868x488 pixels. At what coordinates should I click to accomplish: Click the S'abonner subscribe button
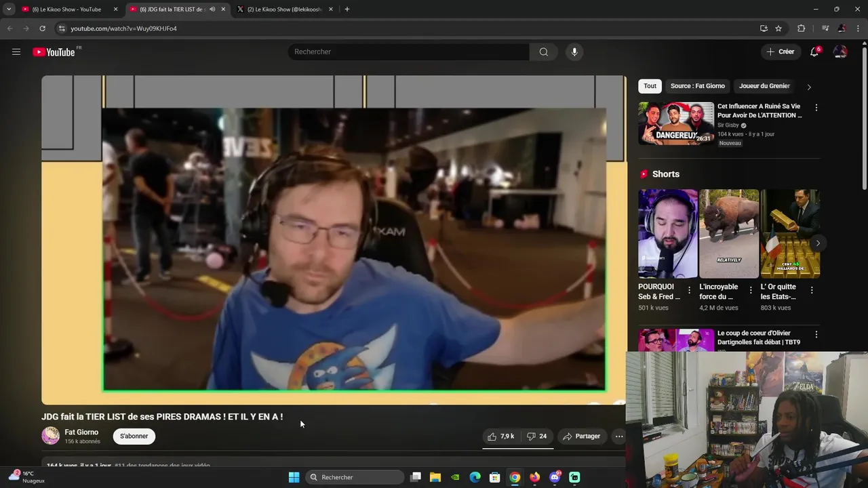pos(134,436)
